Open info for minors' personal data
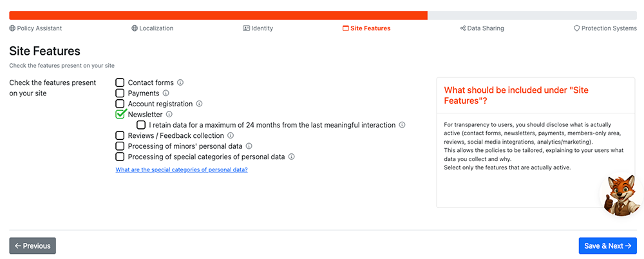Viewport: 644px width, 259px height. [249, 146]
